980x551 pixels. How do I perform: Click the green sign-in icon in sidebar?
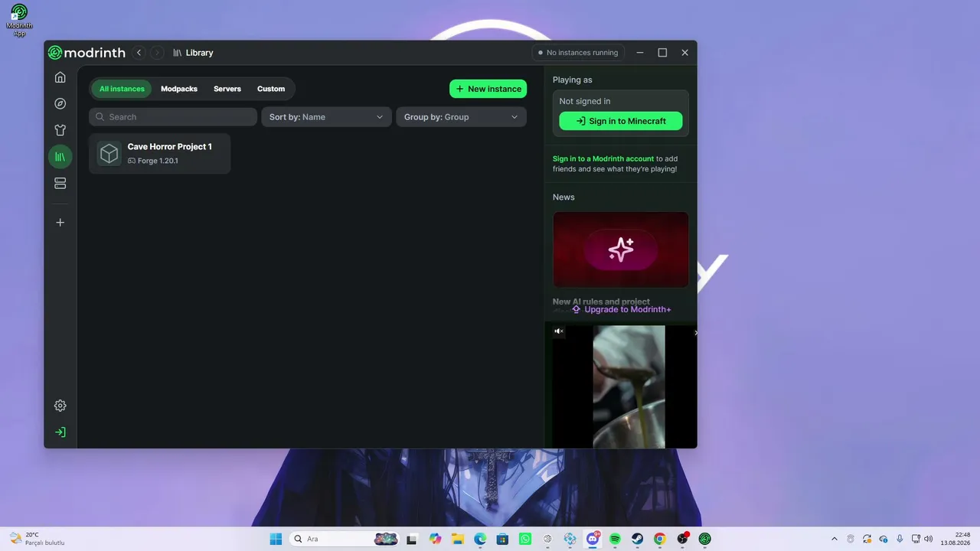pos(60,432)
